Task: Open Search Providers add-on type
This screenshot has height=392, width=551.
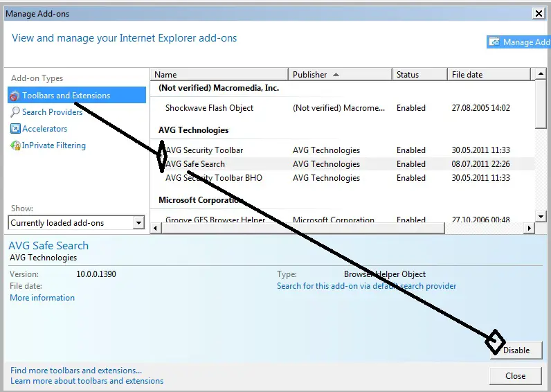Action: 52,112
